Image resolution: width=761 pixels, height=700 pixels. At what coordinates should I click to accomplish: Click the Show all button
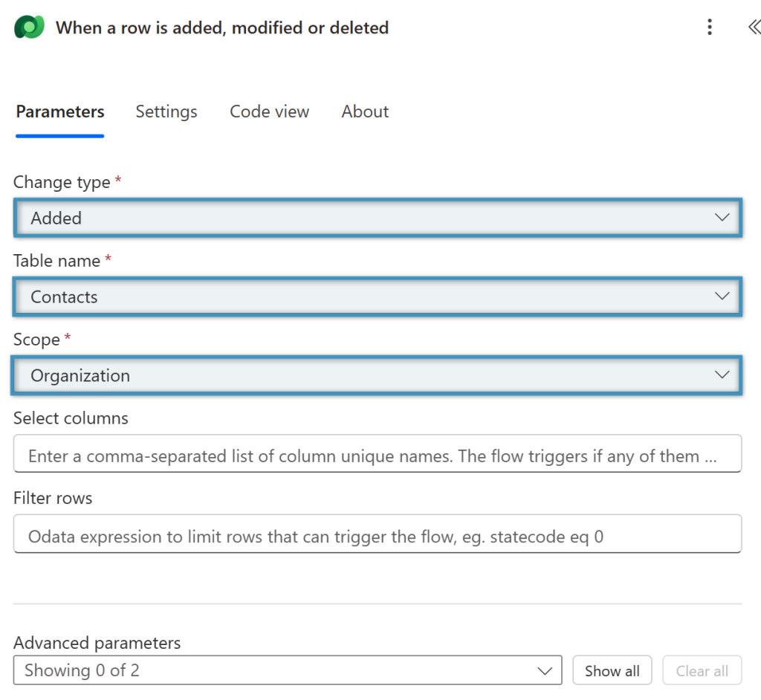[612, 670]
